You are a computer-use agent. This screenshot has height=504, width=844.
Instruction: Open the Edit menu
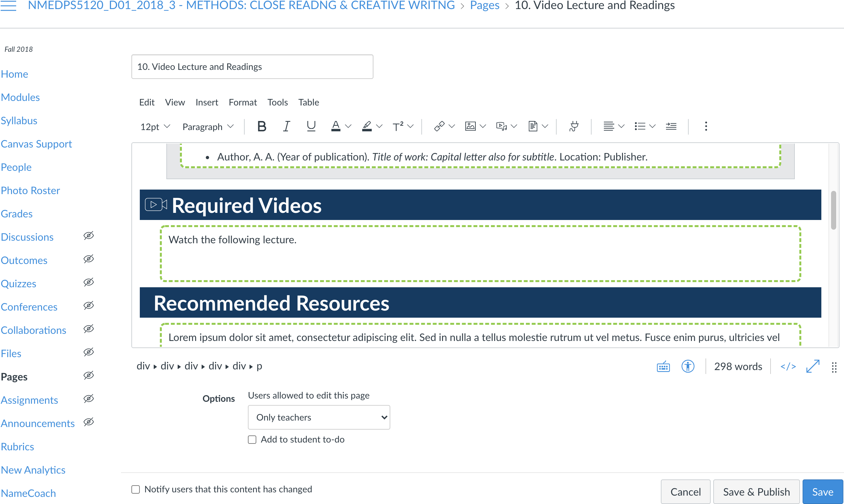click(147, 102)
